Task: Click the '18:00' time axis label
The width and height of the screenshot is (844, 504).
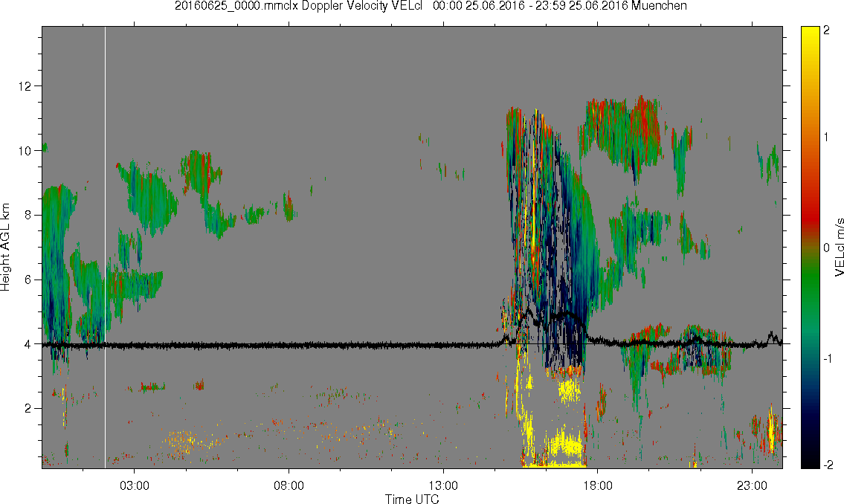Action: pyautogui.click(x=597, y=485)
